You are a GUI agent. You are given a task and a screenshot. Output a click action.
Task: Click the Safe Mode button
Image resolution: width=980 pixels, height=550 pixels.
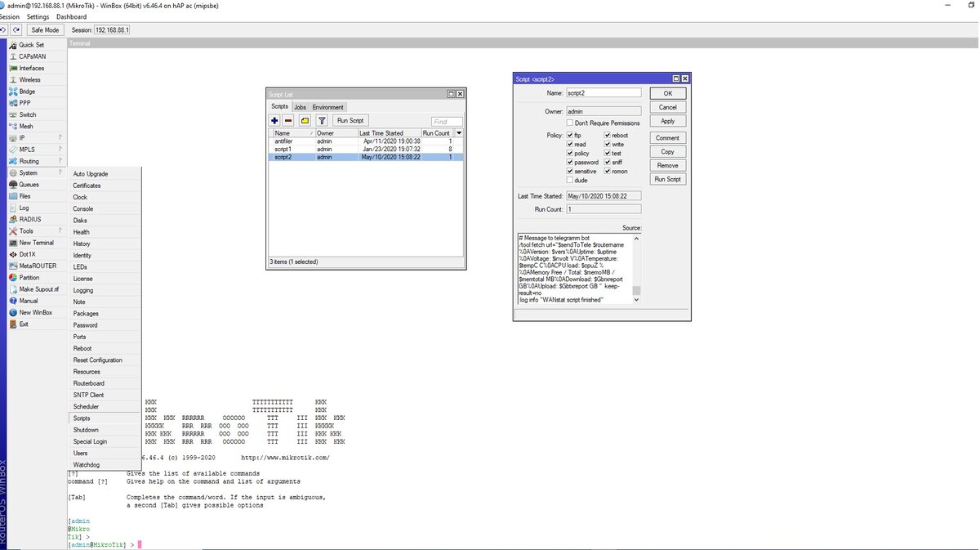(45, 29)
